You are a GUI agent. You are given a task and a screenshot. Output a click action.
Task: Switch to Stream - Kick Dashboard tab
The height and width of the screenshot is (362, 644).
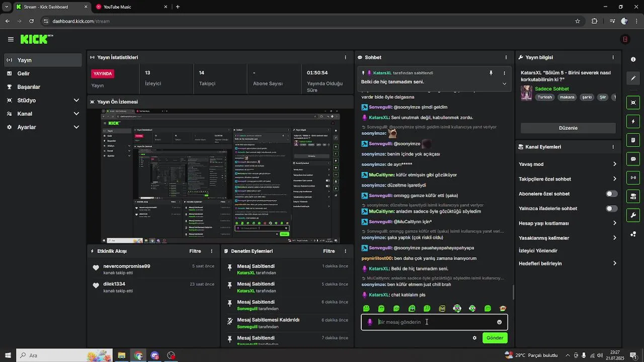51,7
